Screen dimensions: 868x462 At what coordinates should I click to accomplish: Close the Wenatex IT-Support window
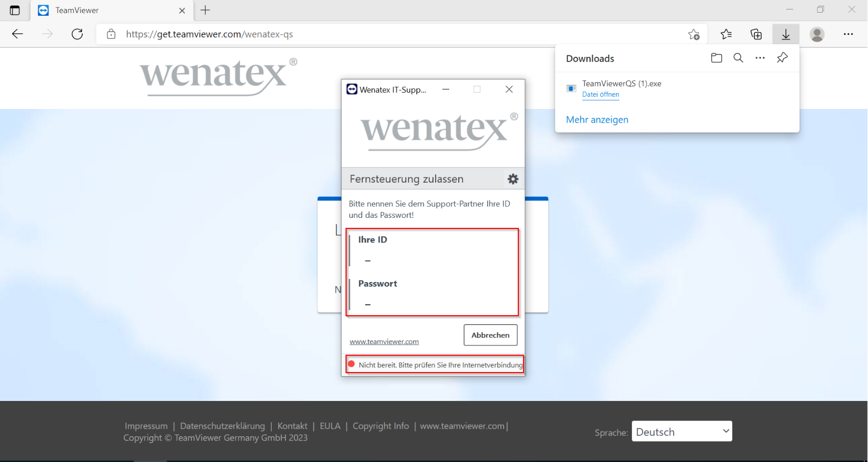coord(509,89)
